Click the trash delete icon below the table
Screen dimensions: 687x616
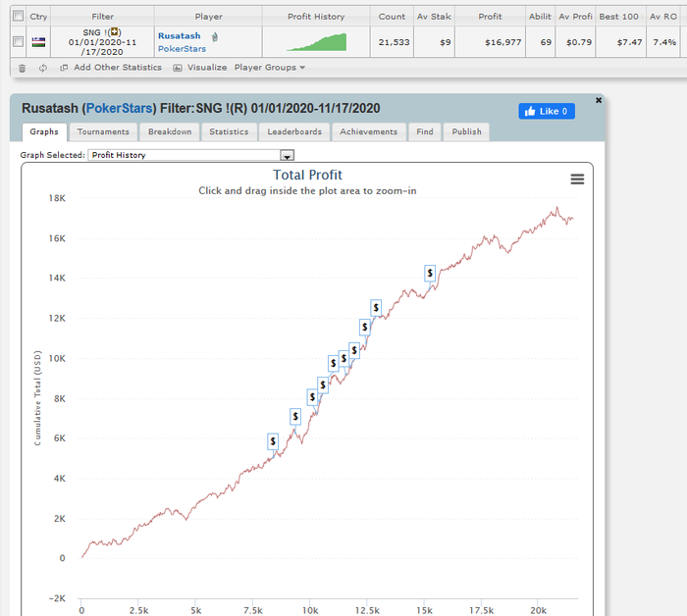pyautogui.click(x=22, y=68)
